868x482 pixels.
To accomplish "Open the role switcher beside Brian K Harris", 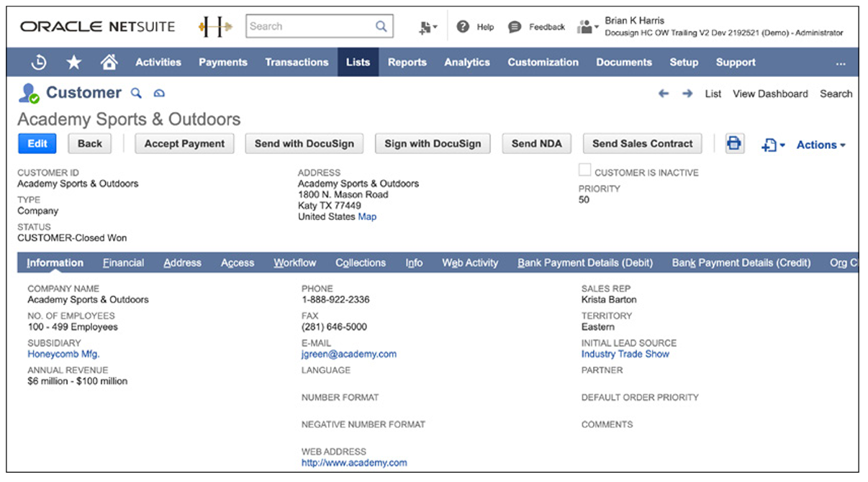I will pos(589,26).
